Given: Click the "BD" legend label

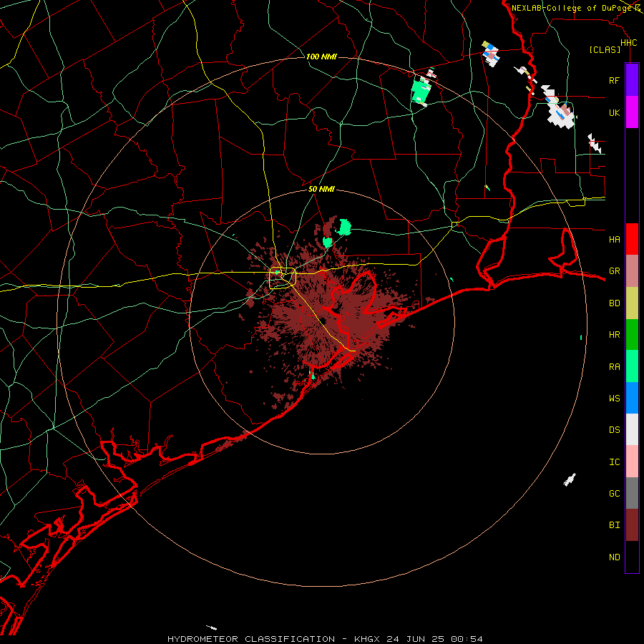Looking at the screenshot, I should point(615,303).
